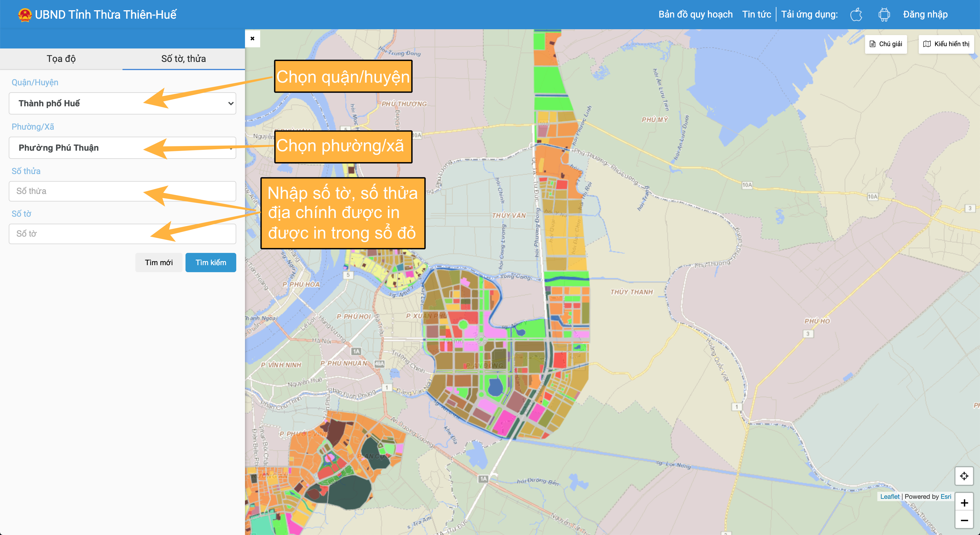Click the locate-me crosshair map icon
980x535 pixels.
(x=964, y=476)
